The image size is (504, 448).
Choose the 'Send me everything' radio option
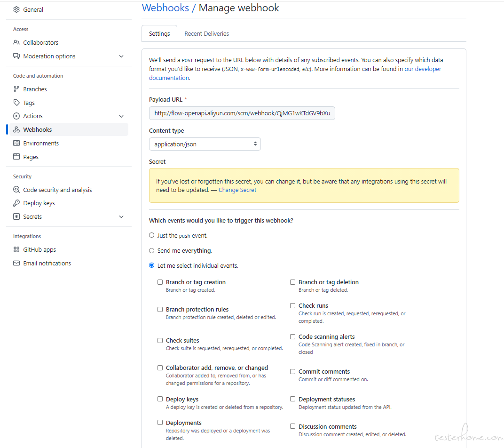tap(152, 250)
